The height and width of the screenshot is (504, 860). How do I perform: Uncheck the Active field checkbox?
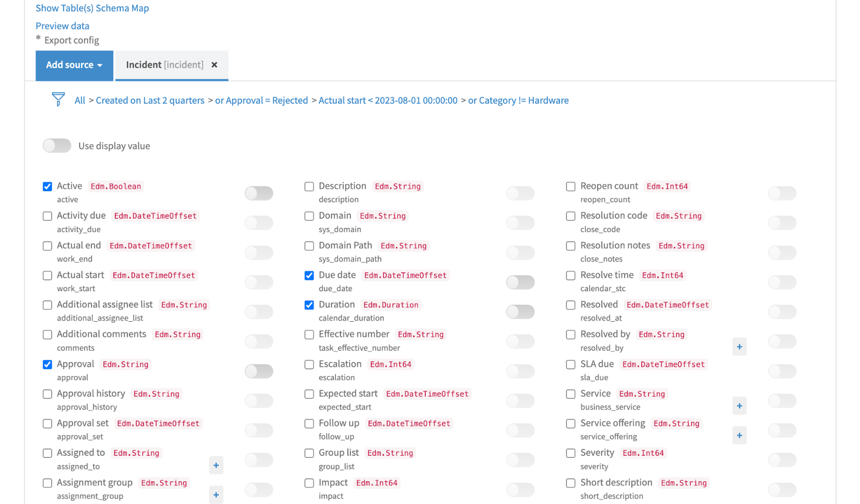(47, 186)
